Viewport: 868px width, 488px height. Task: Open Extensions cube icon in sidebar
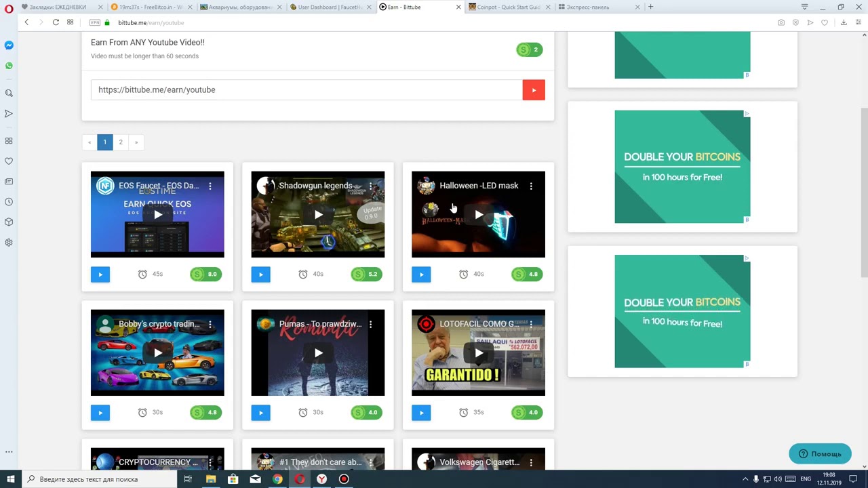tap(9, 222)
